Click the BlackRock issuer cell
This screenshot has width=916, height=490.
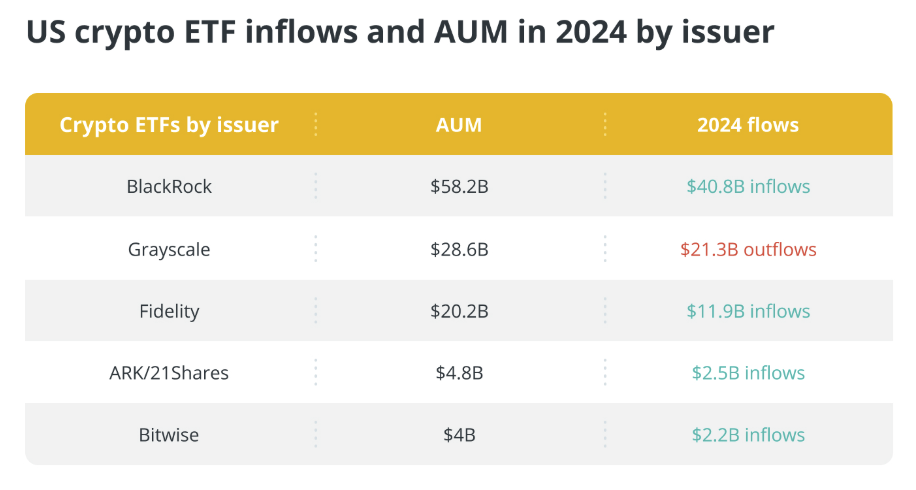click(x=169, y=187)
